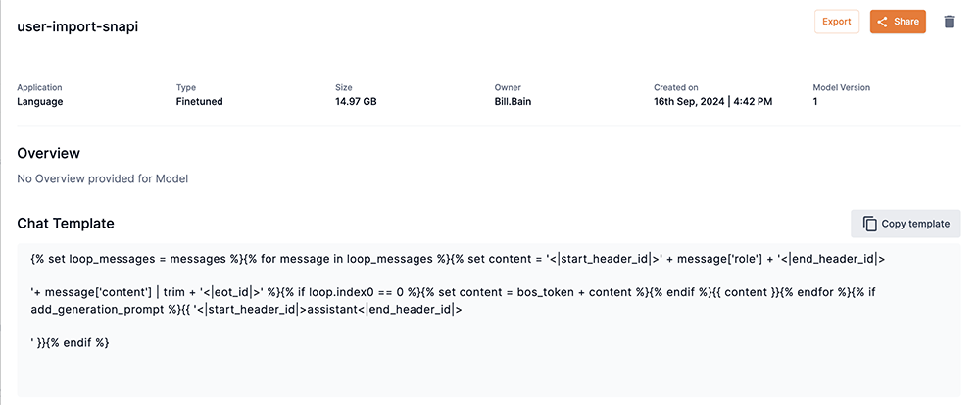Click the Copy template text
980x405 pixels.
[x=915, y=224]
